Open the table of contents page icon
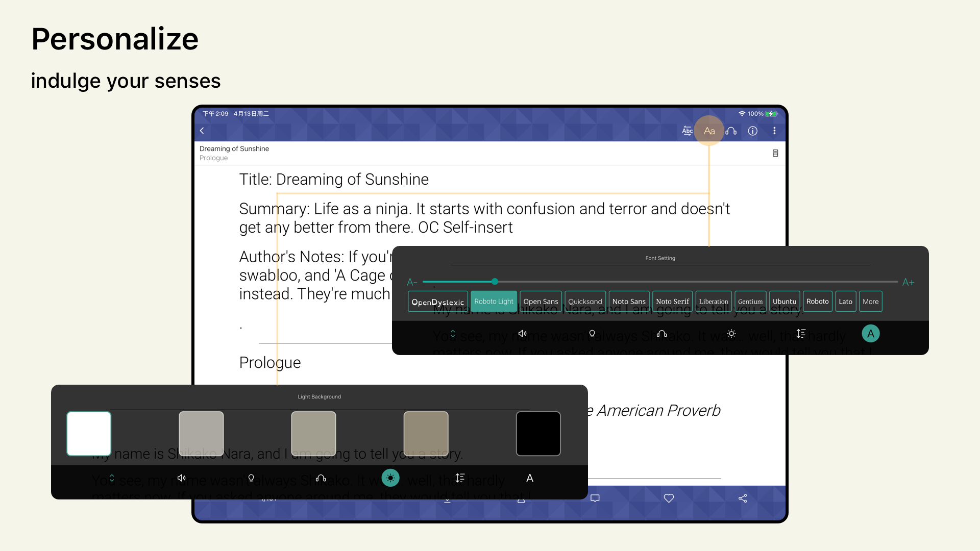The width and height of the screenshot is (980, 551). 775,153
